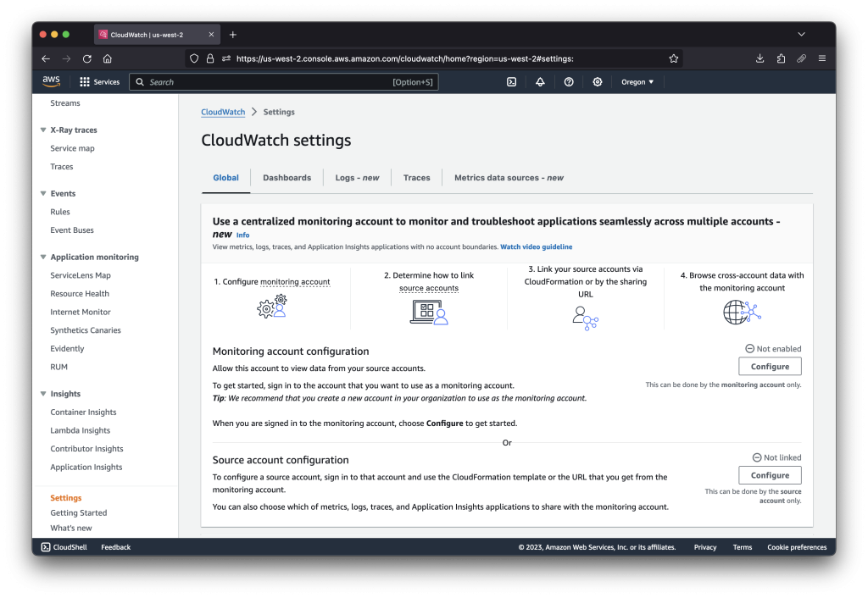This screenshot has height=598, width=868.
Task: Switch to the Dashboards tab
Action: 287,178
